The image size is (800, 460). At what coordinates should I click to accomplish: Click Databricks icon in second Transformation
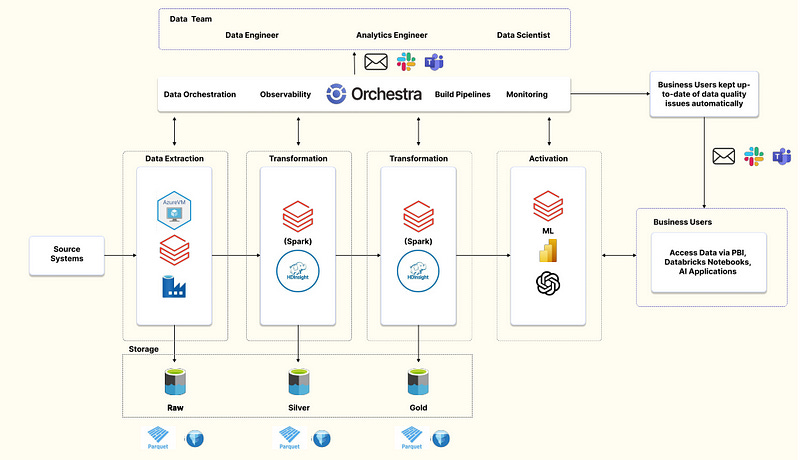[418, 216]
